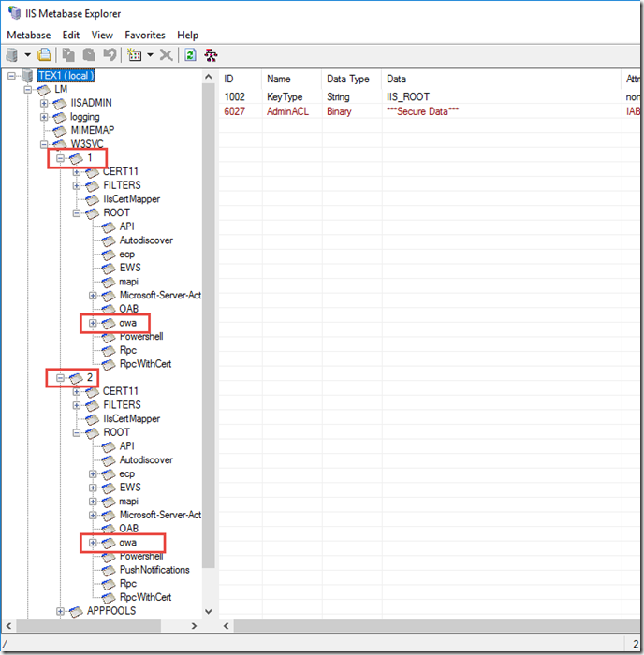
Task: Open the dropdown arrow beside the server icon
Action: (x=27, y=55)
